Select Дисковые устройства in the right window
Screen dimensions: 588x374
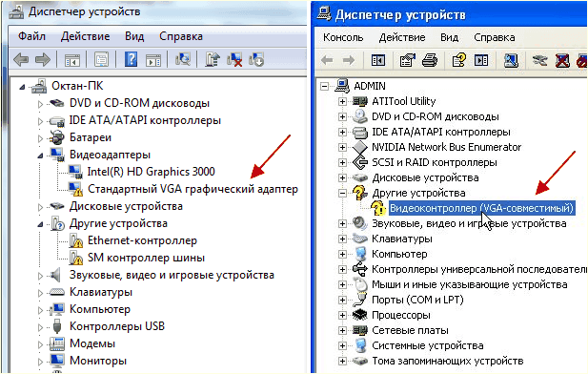click(x=425, y=177)
